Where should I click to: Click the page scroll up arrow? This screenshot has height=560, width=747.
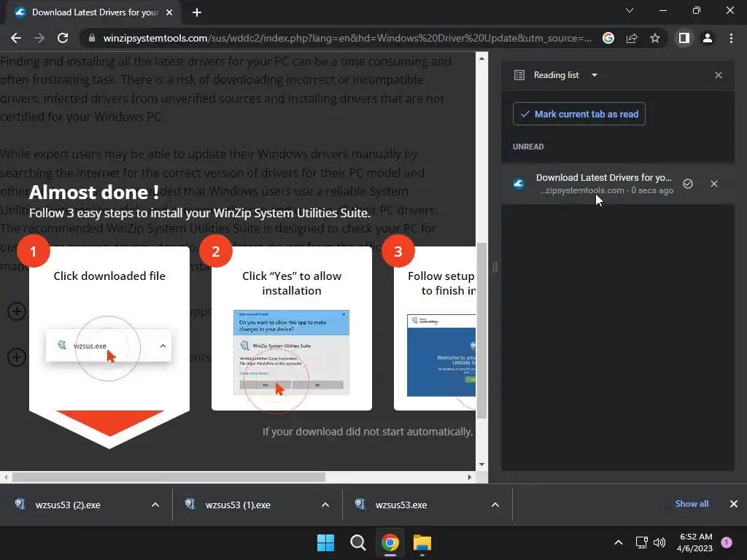(481, 58)
